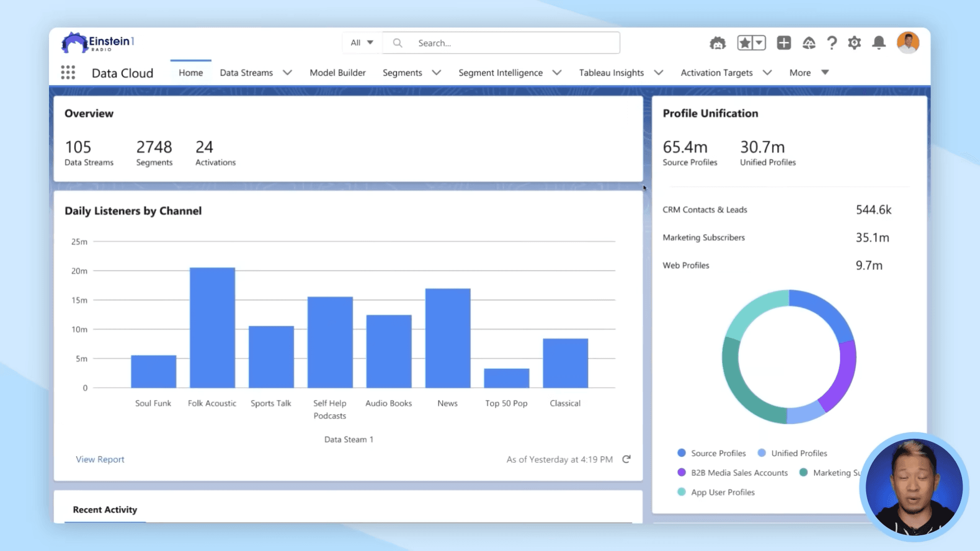Open Salesforce Help with the question mark icon
980x551 pixels.
831,43
